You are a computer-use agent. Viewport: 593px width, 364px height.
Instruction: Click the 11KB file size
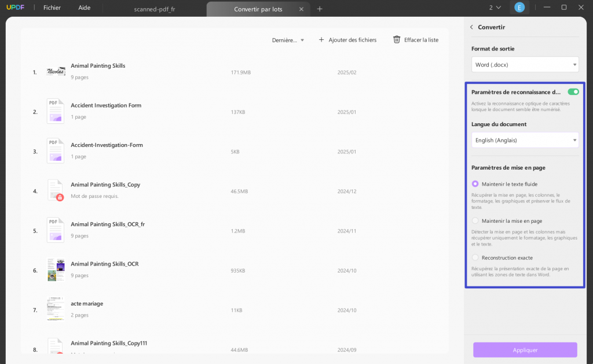click(x=236, y=310)
